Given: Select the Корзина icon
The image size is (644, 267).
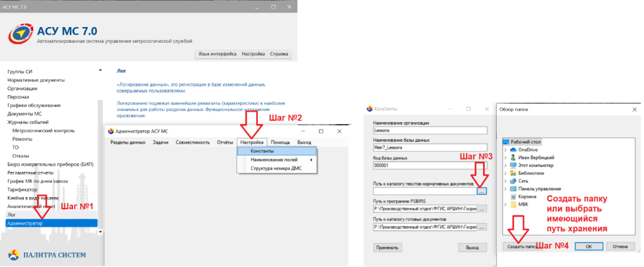Looking at the screenshot, I should pos(513,196).
